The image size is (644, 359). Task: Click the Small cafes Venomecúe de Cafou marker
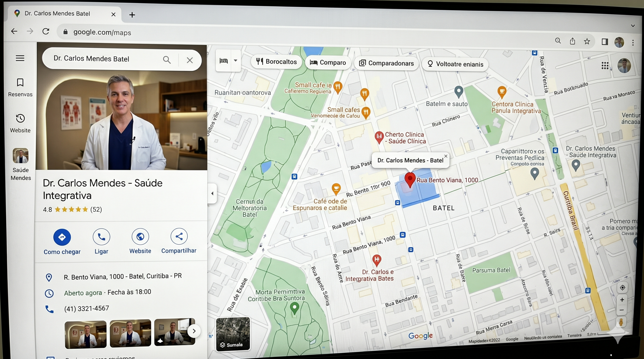click(x=366, y=113)
